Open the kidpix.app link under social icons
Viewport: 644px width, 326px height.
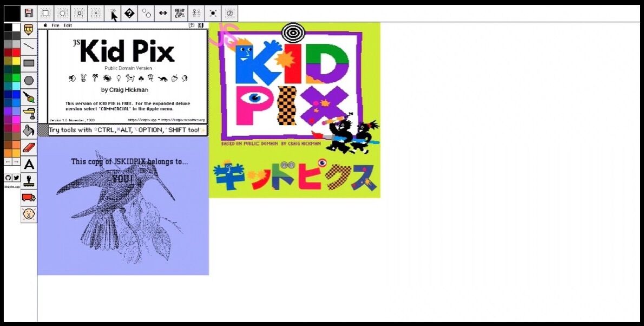(12, 187)
